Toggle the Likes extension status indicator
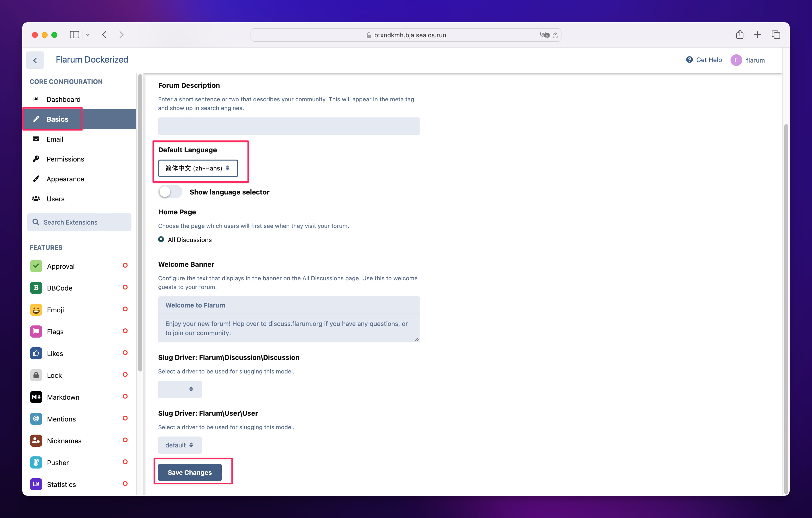 125,353
